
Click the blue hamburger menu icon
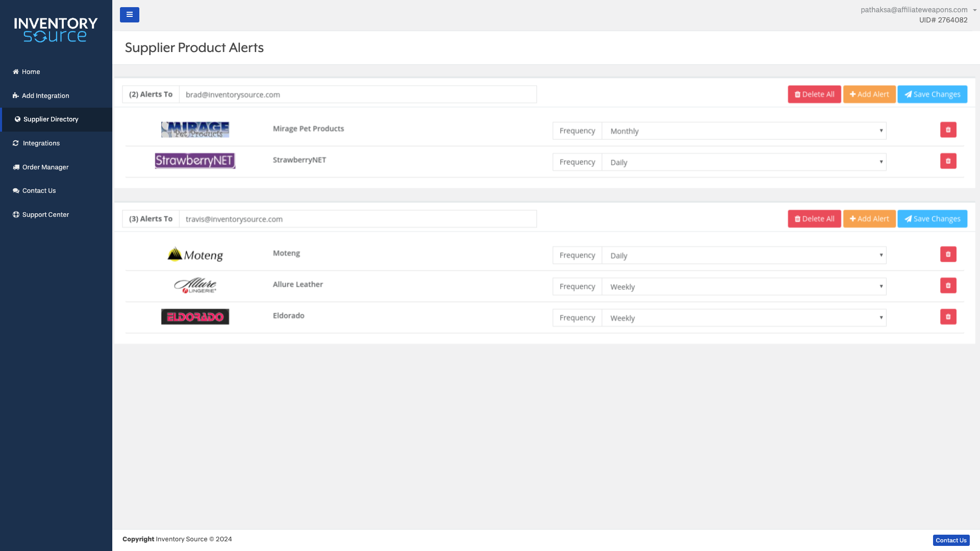tap(129, 14)
